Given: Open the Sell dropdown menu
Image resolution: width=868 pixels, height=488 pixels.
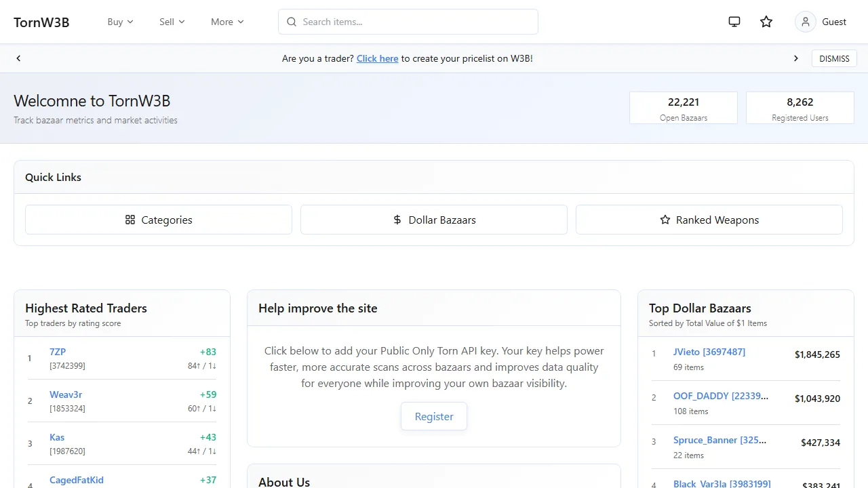Looking at the screenshot, I should pyautogui.click(x=171, y=22).
